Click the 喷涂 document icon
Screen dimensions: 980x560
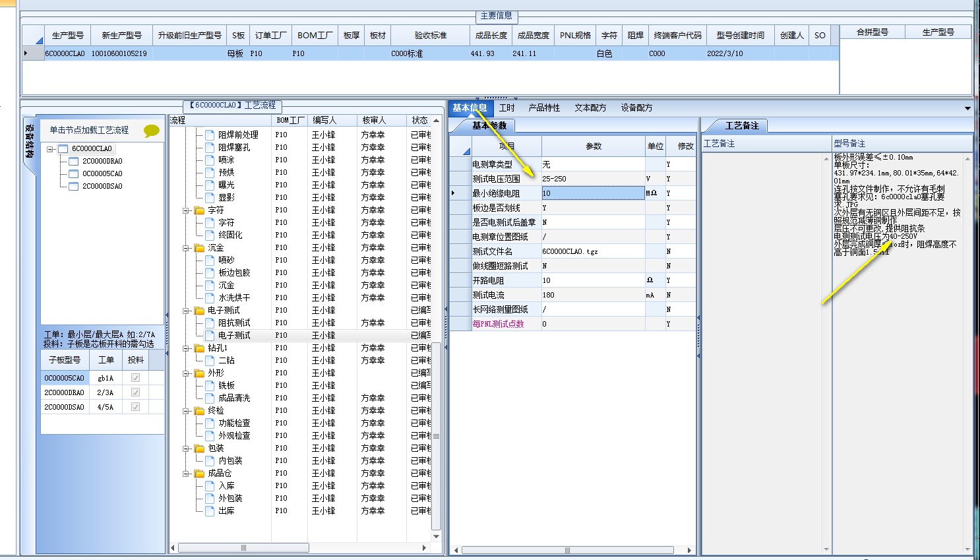[x=210, y=160]
